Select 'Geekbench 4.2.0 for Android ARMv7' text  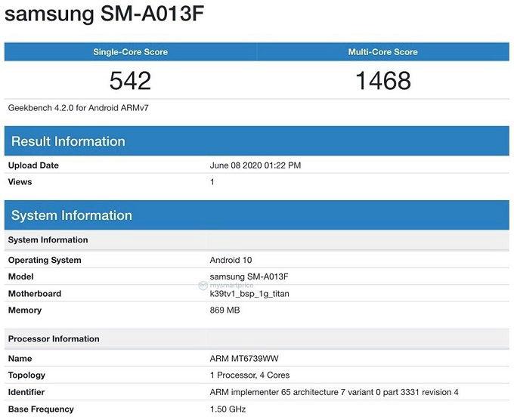79,108
